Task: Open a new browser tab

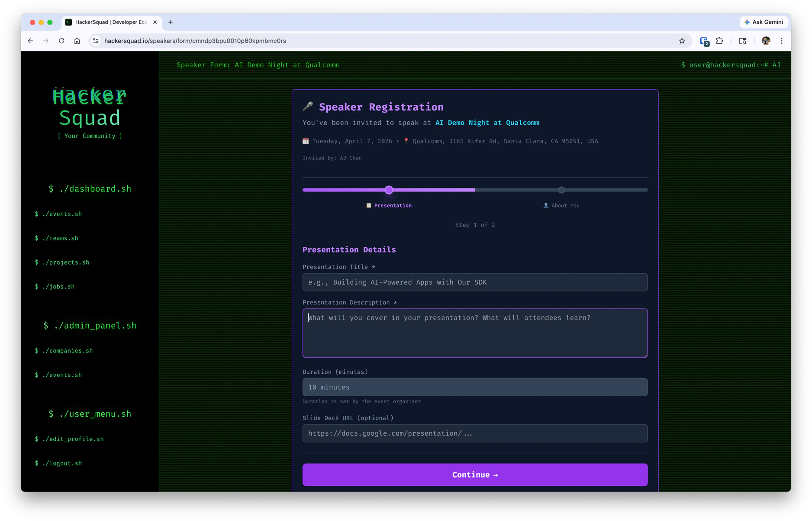Action: coord(171,22)
